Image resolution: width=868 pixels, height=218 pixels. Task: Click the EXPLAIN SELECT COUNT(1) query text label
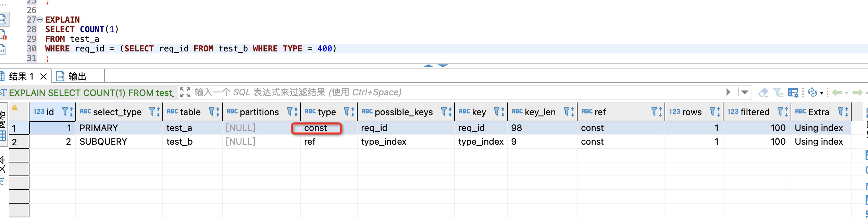point(91,93)
